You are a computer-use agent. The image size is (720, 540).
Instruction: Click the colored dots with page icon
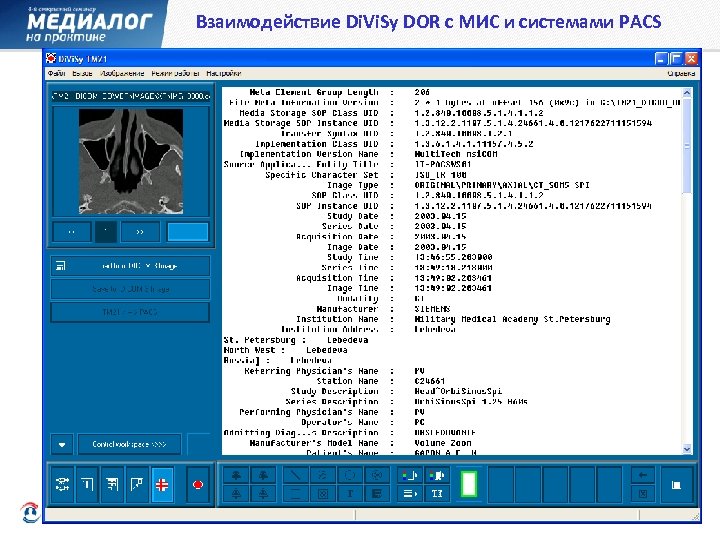[410, 475]
